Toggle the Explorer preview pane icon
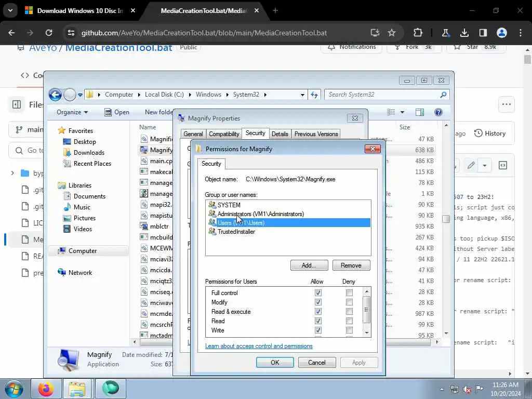 tap(420, 112)
